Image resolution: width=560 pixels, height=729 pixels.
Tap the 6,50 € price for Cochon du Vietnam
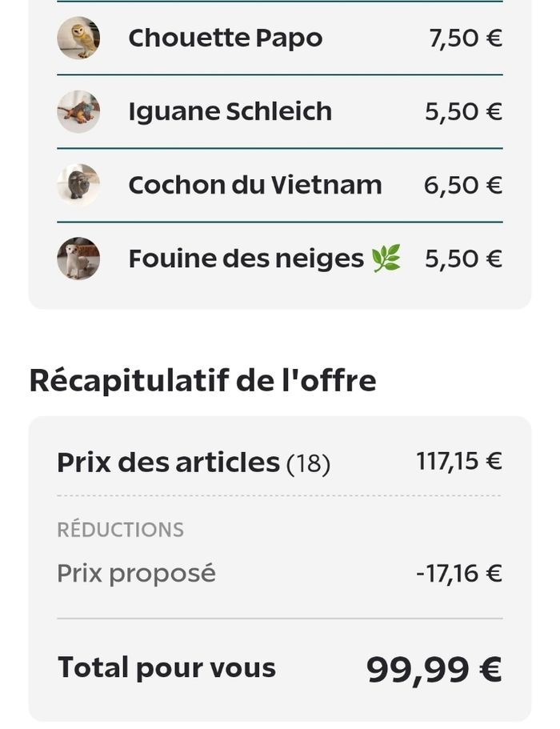(x=462, y=185)
